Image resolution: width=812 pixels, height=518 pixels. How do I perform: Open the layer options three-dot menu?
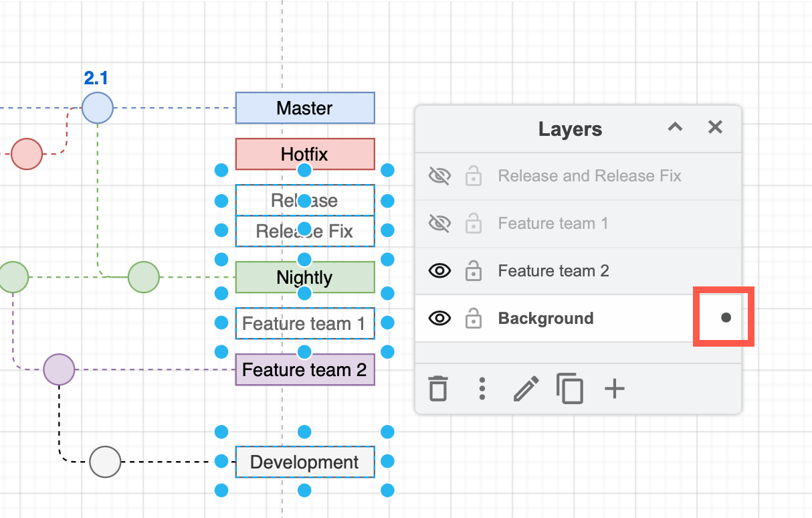(x=482, y=388)
